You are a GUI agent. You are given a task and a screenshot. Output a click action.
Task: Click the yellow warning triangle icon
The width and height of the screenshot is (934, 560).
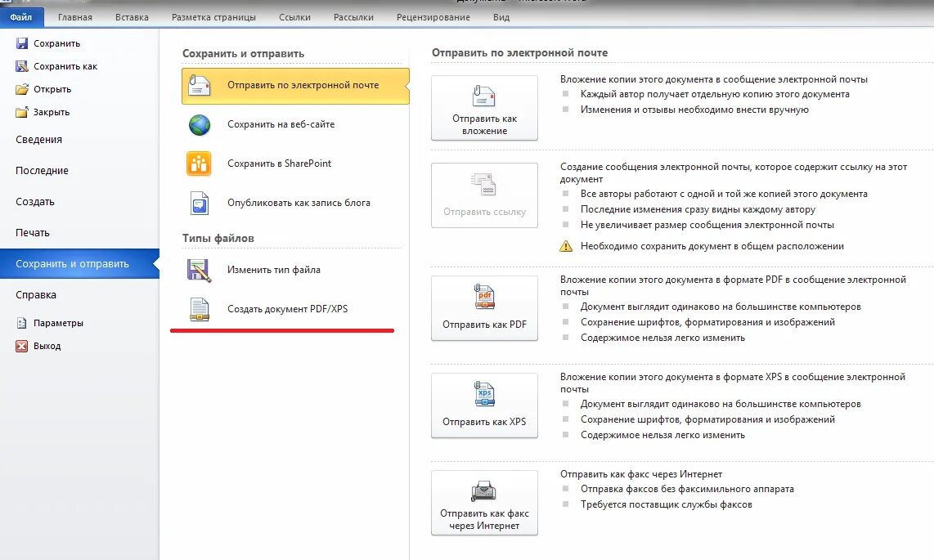566,246
